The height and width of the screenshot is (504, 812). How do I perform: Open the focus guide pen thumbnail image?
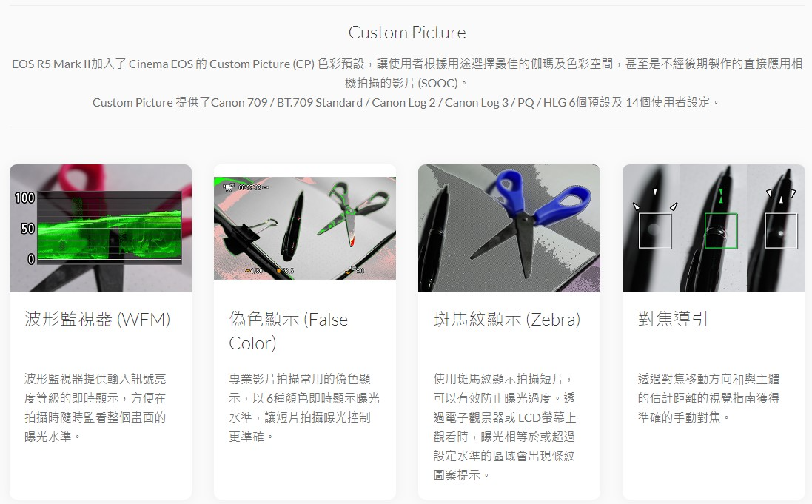tap(713, 229)
